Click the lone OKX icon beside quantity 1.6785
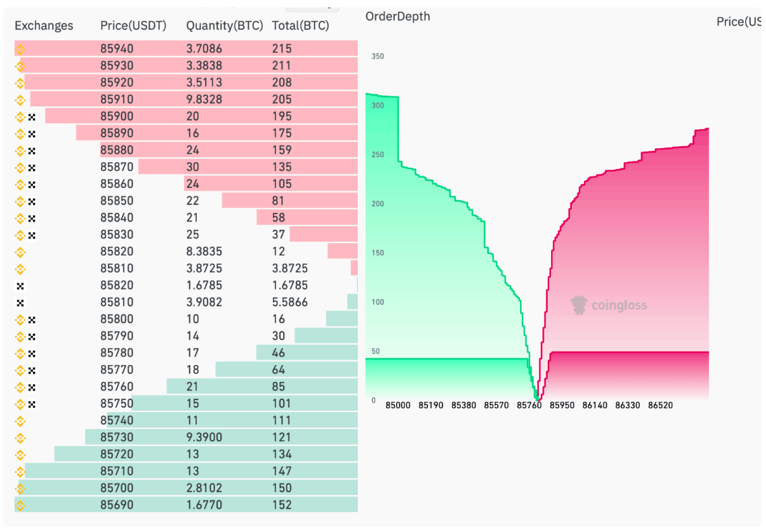 (x=20, y=286)
